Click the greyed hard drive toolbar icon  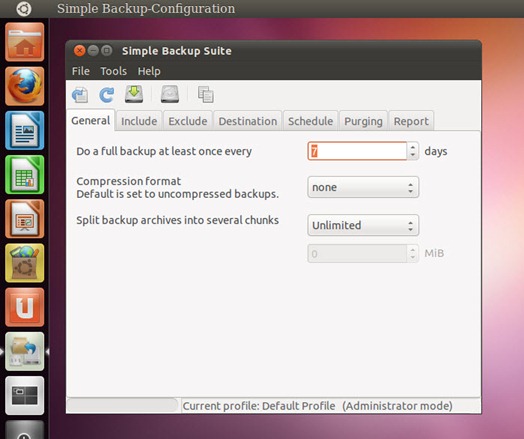coord(170,94)
